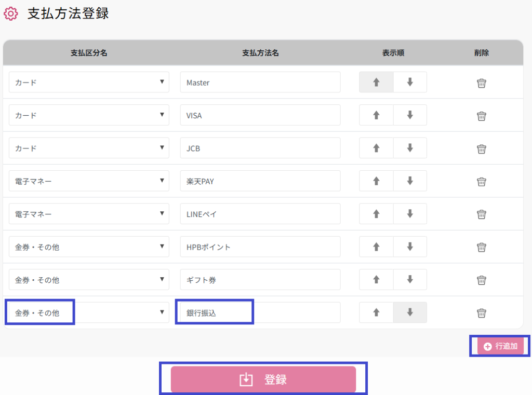
Task: Delete the 銀行振込 payment row
Action: (x=482, y=313)
